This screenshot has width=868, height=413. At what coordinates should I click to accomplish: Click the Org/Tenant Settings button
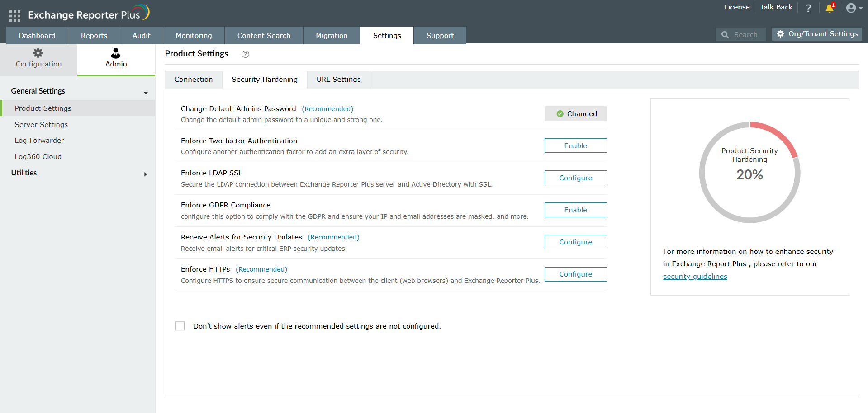point(817,34)
